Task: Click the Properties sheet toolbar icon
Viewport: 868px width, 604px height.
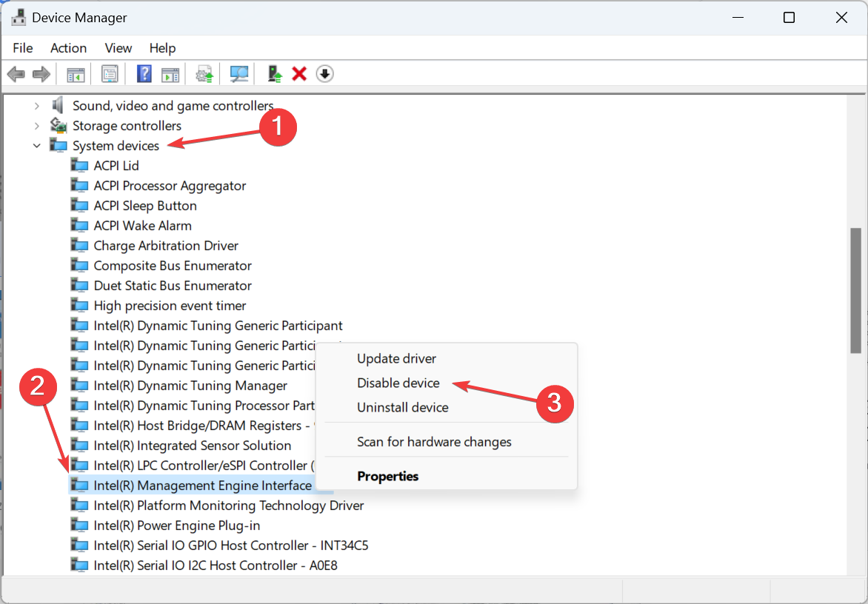Action: point(110,73)
